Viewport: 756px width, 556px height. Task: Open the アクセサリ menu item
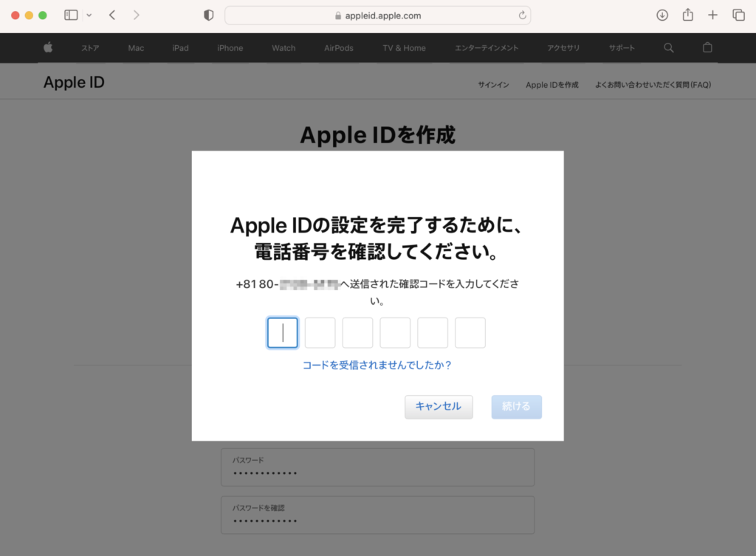tap(563, 48)
